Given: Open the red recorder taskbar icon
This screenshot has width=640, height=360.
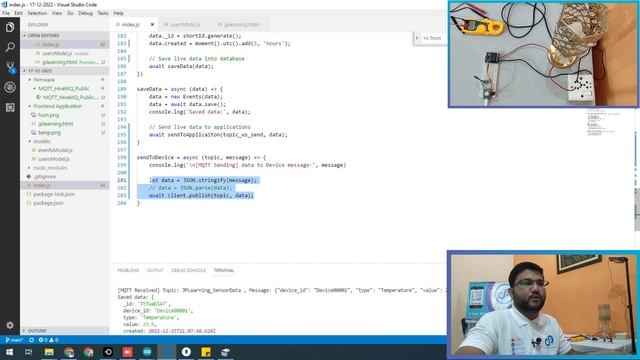Looking at the screenshot, I should pos(127,352).
